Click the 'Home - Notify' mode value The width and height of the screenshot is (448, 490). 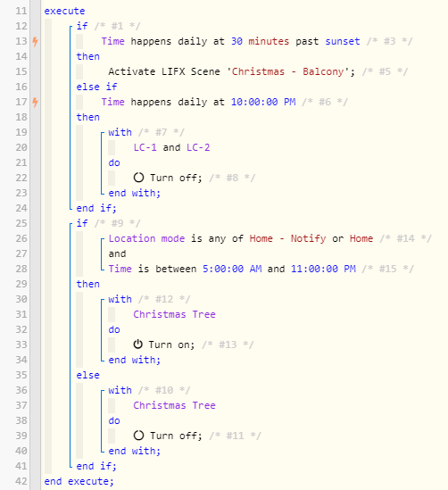(x=287, y=238)
